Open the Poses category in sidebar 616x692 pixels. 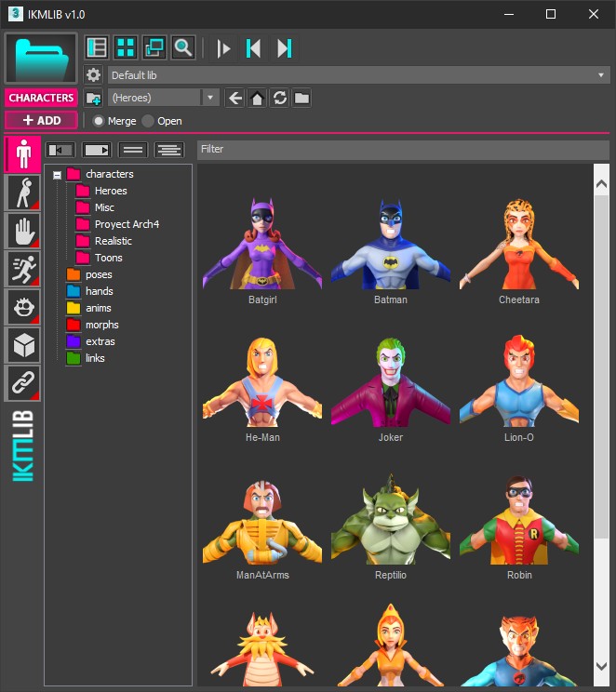[22, 193]
